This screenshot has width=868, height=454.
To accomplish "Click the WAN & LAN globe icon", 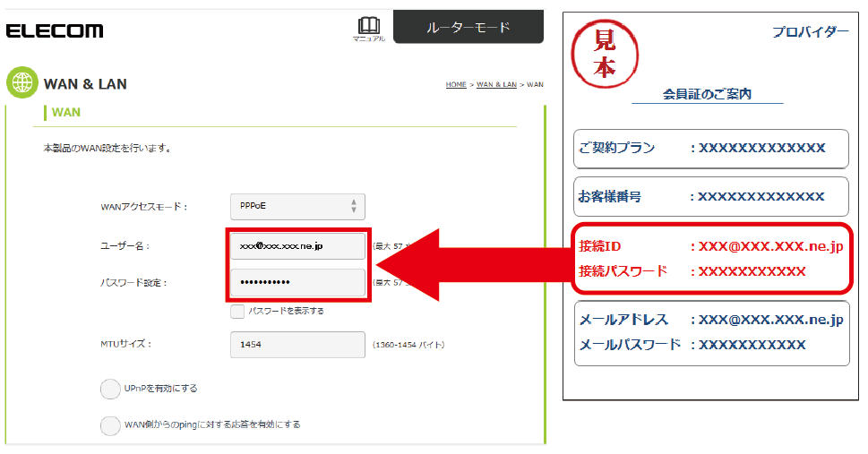I will tap(22, 82).
